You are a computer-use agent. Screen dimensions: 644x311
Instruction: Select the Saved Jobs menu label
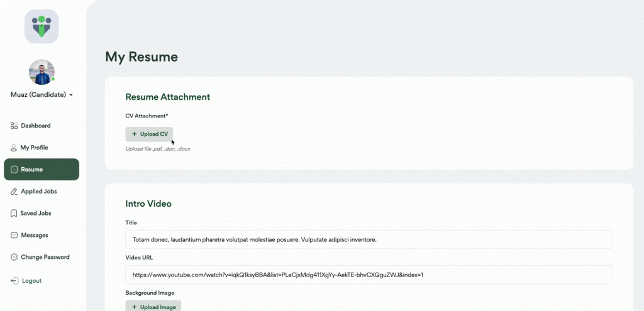[36, 214]
